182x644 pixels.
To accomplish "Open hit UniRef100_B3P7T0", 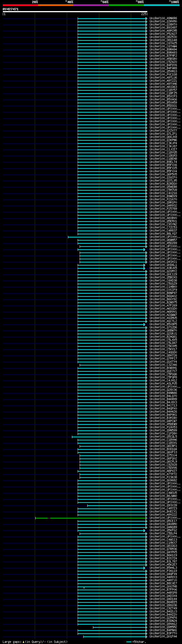I will coord(163,633).
